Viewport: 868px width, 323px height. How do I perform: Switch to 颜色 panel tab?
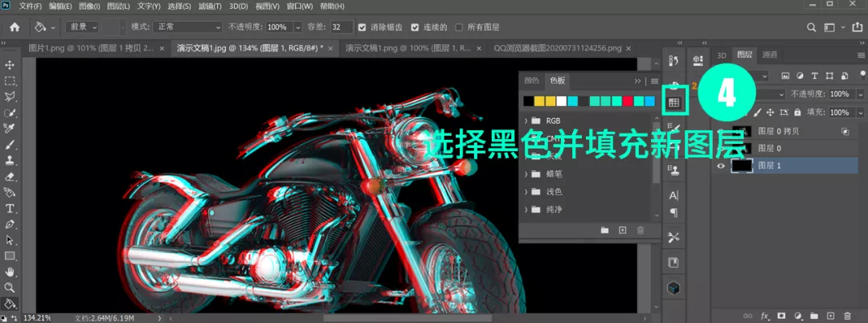point(531,80)
